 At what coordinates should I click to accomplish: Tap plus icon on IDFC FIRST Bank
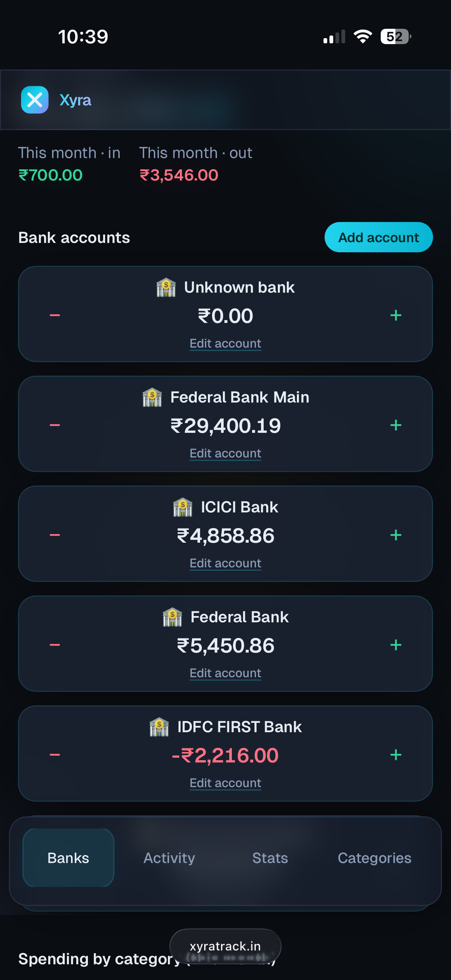point(396,755)
